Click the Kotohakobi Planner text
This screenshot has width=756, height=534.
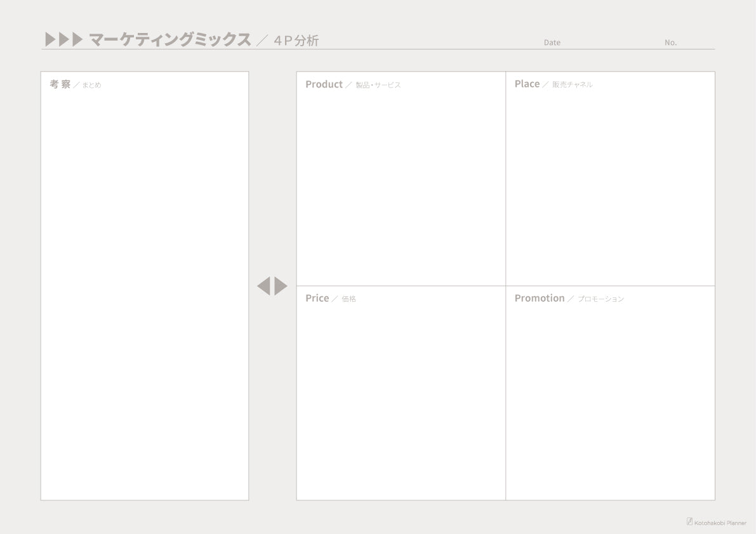tap(720, 523)
